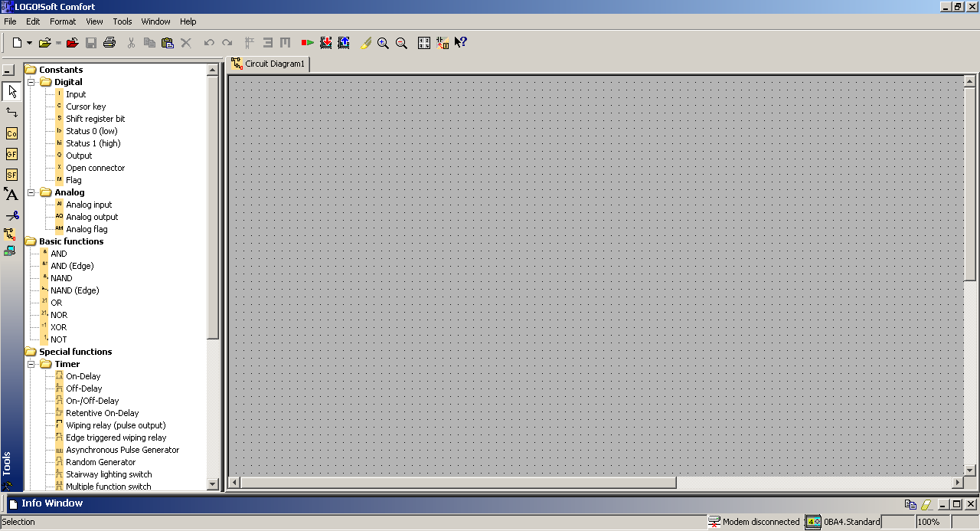The image size is (980, 531).
Task: Select the arrow Selection tool
Action: (11, 92)
